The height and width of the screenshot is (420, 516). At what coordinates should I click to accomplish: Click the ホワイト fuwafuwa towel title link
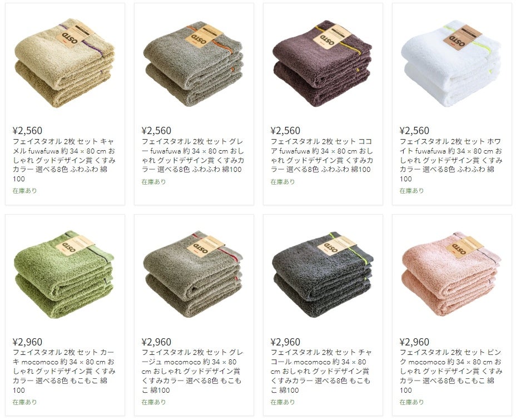451,160
